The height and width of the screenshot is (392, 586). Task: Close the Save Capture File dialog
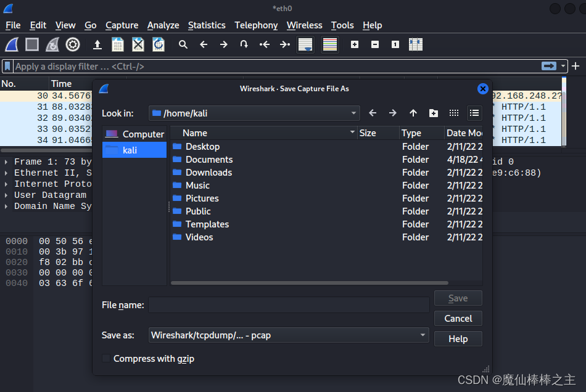pos(483,89)
